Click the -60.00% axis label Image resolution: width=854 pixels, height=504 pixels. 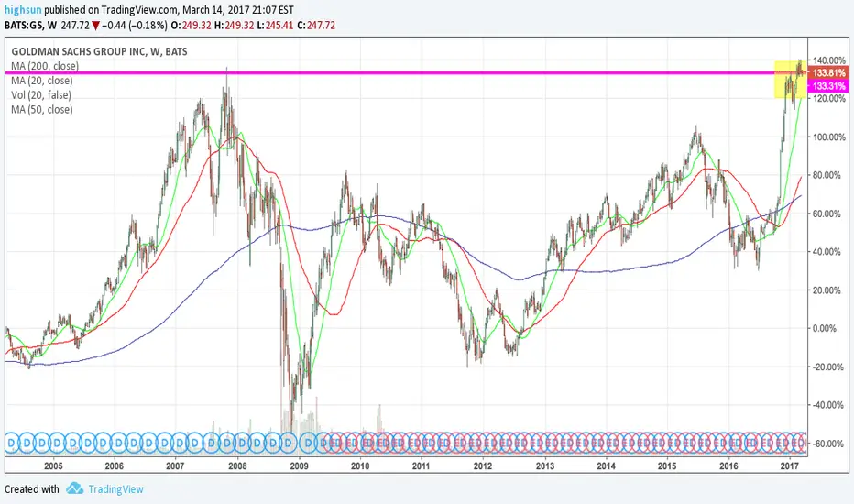coord(829,444)
